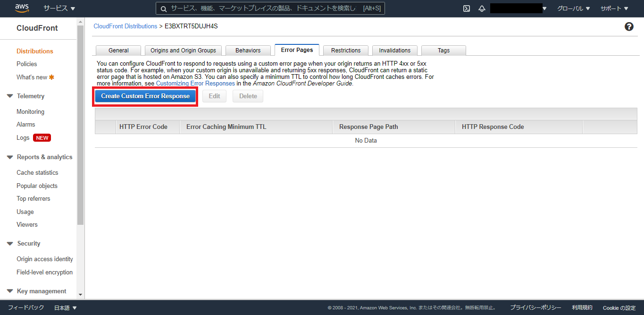This screenshot has height=315, width=644.
Task: Go to Policies in sidebar
Action: 27,64
